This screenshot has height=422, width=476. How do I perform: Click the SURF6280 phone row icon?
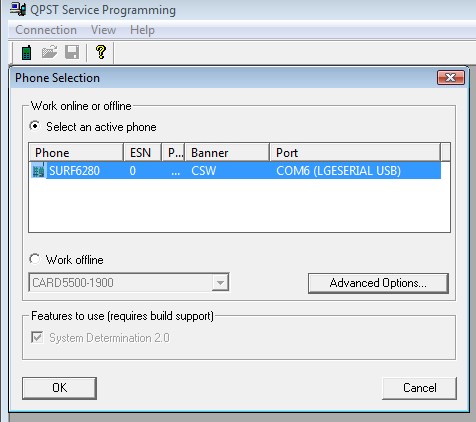[38, 171]
